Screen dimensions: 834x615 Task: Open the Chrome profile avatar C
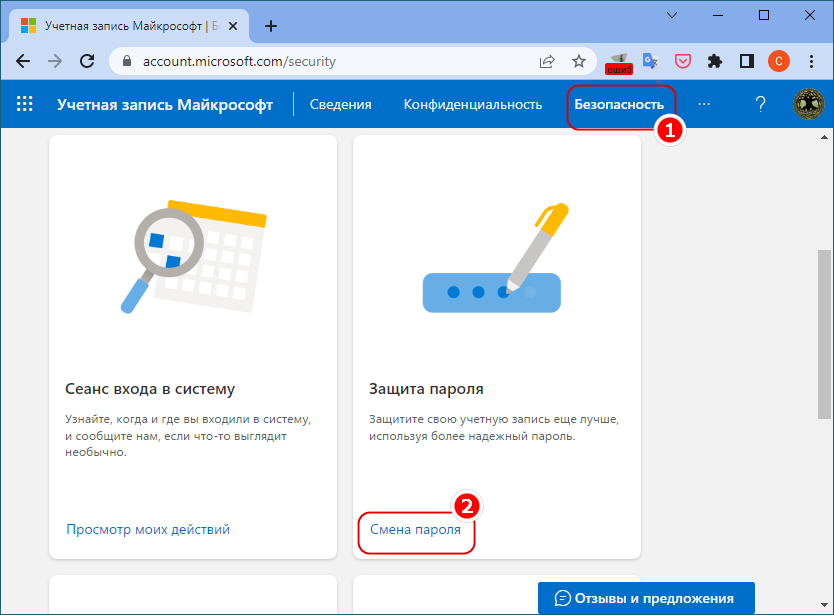tap(779, 61)
